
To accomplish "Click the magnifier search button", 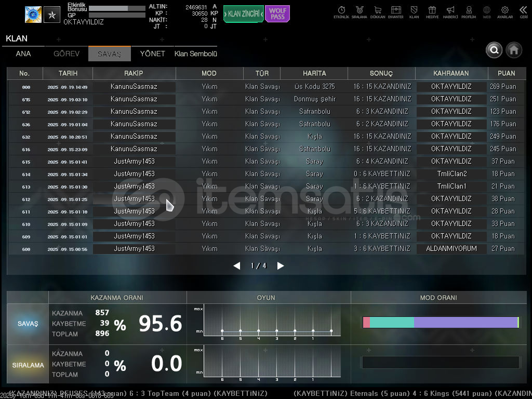I will (494, 50).
